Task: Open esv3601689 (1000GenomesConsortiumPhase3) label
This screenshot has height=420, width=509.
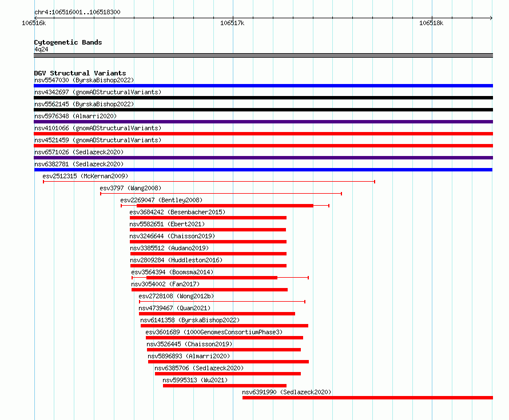Action: pyautogui.click(x=214, y=332)
